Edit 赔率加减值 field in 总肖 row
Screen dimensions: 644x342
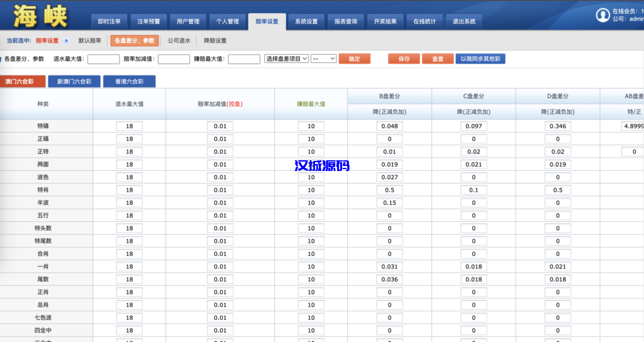pos(220,305)
